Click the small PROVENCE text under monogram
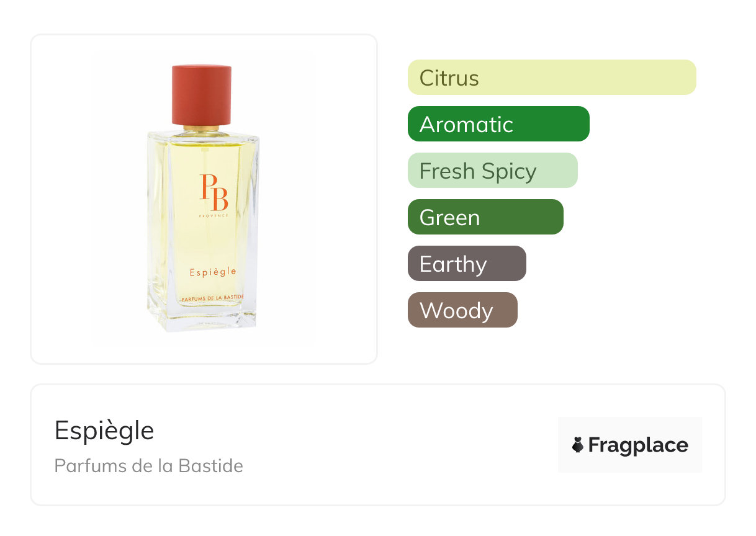The image size is (756, 536). (214, 215)
